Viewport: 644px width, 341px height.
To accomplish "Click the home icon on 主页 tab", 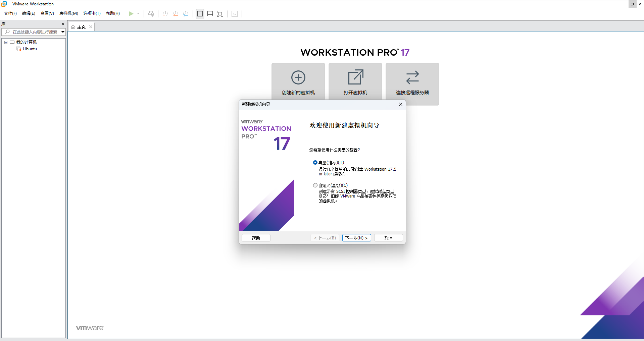I will click(x=73, y=27).
